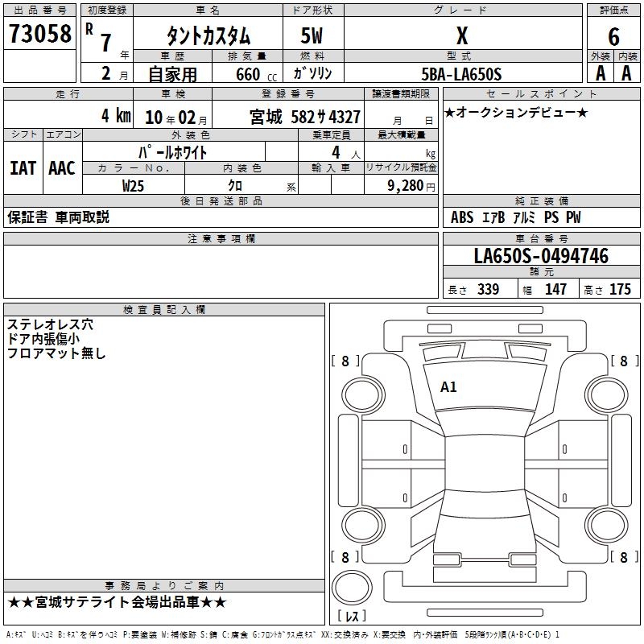Select color number W25
This screenshot has height=644, width=644.
(x=133, y=186)
